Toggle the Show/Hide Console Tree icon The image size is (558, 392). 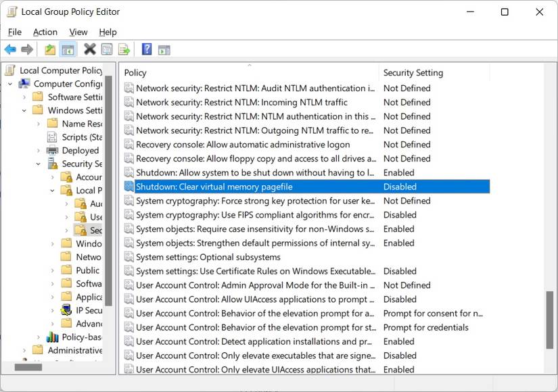(68, 49)
